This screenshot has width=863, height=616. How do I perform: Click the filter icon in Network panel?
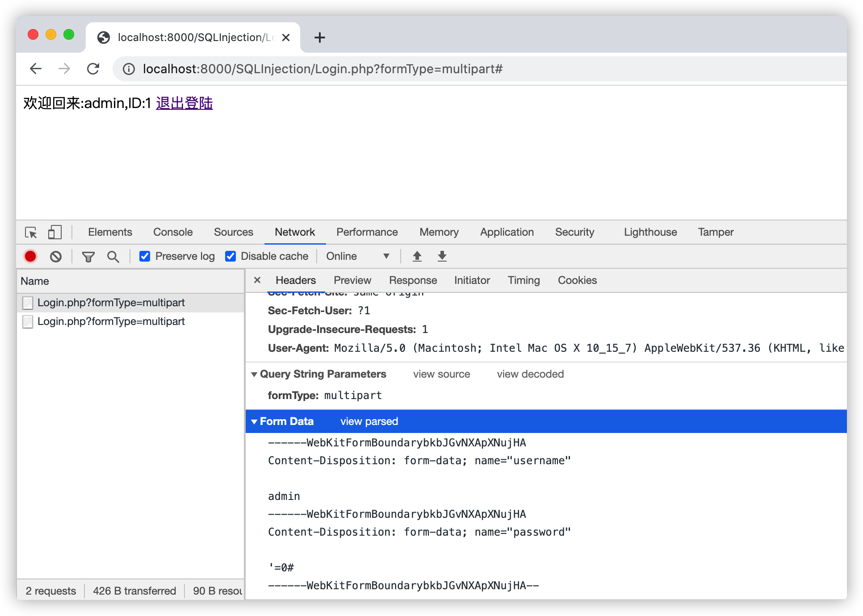88,256
